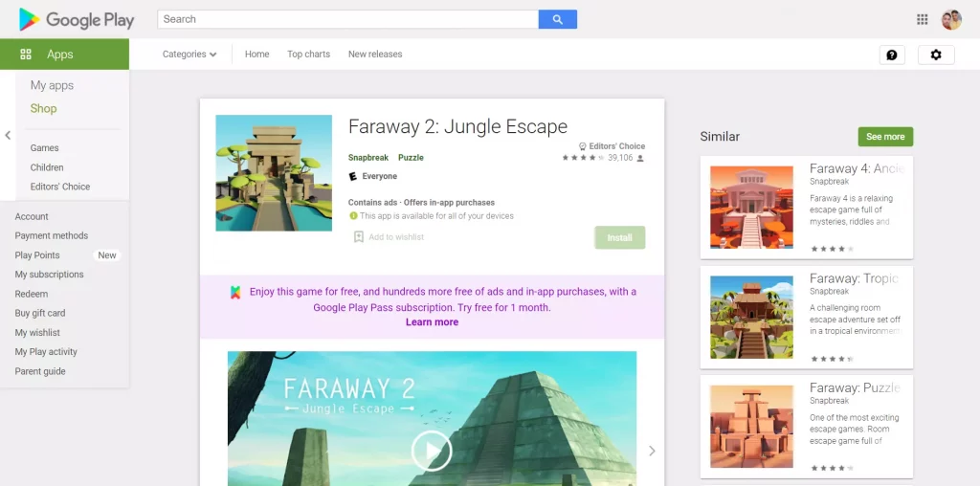Click the Apps grid icon in green sidebar
The height and width of the screenshot is (486, 980).
26,55
